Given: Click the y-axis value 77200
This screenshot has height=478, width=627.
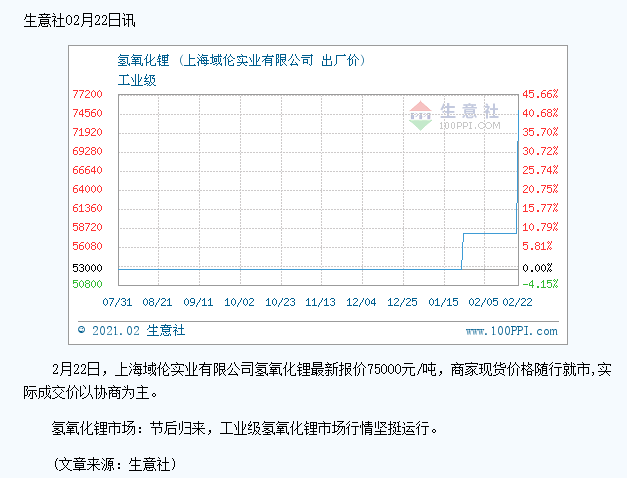Looking at the screenshot, I should [x=87, y=94].
